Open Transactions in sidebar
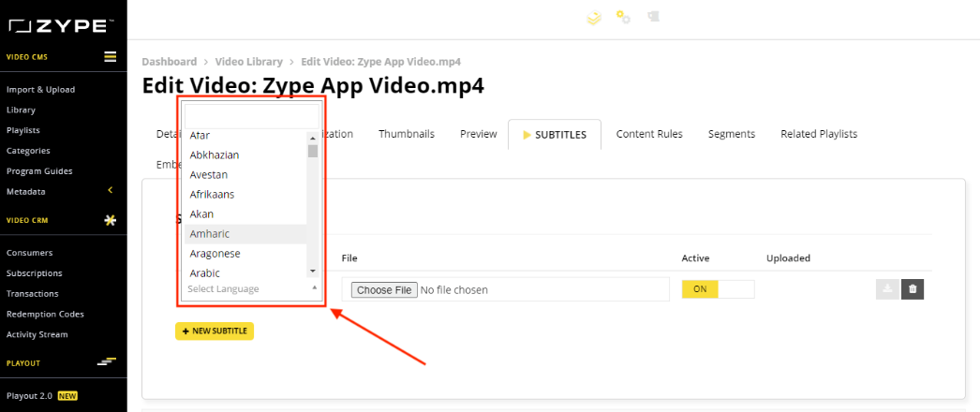Image resolution: width=980 pixels, height=412 pixels. pos(33,293)
